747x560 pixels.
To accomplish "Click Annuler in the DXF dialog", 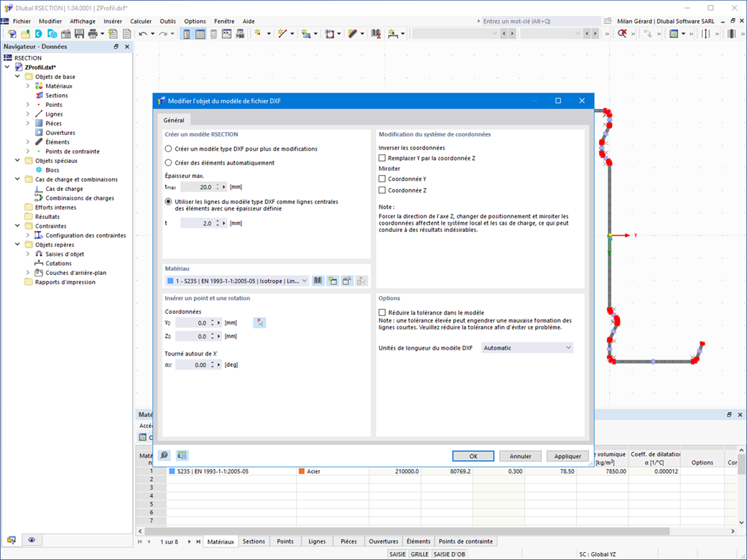I will coord(520,456).
